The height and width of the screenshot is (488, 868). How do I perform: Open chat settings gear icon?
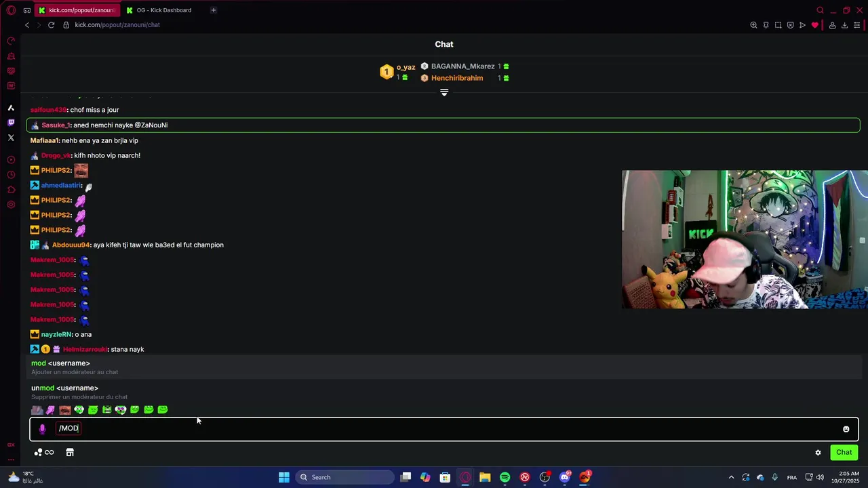(818, 453)
